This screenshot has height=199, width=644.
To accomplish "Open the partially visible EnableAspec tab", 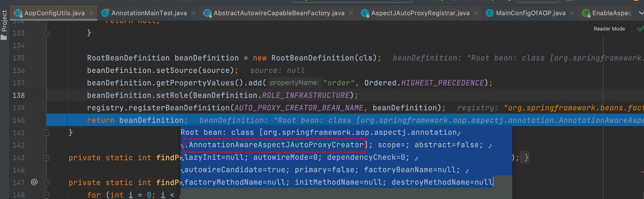I will [x=608, y=13].
